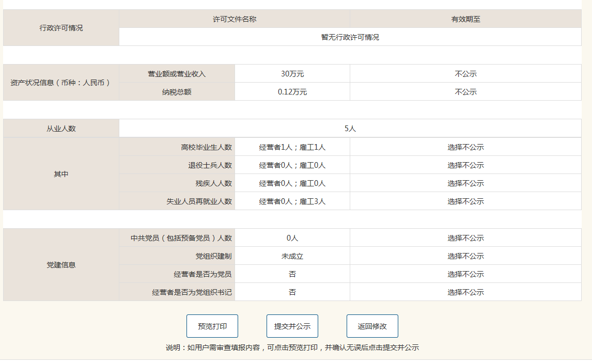Select the 暂无行政许可情况 row text
Image resolution: width=592 pixels, height=364 pixels.
pos(350,37)
